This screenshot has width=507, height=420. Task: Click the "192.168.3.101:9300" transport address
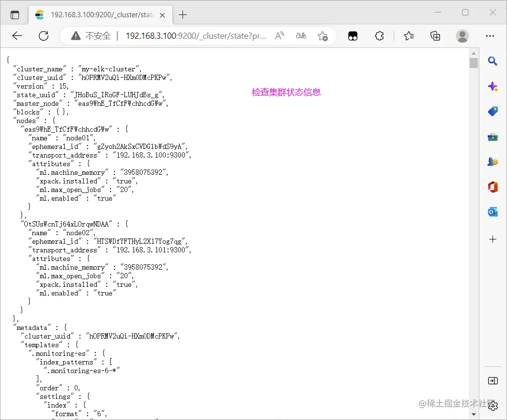pos(151,250)
